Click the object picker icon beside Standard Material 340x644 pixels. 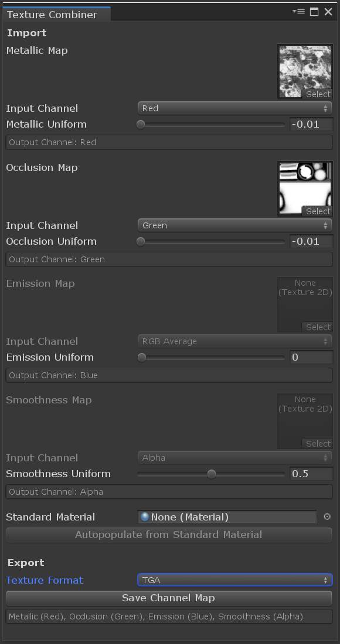[x=328, y=517]
